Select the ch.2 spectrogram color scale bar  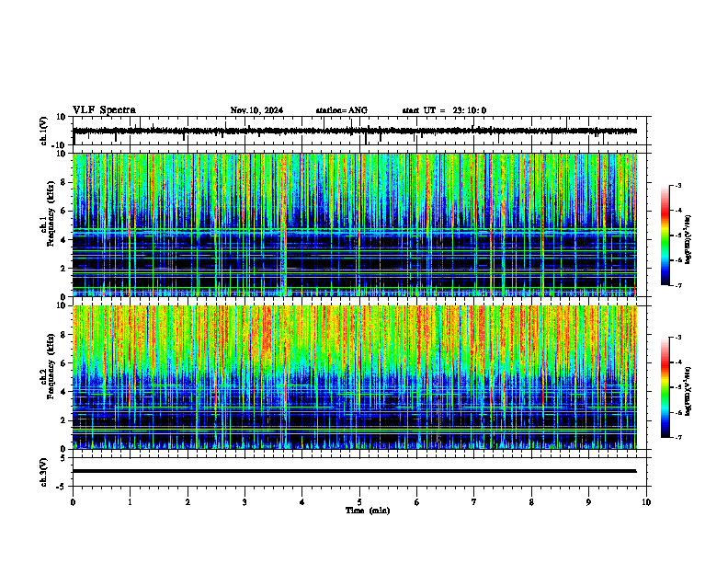point(665,387)
